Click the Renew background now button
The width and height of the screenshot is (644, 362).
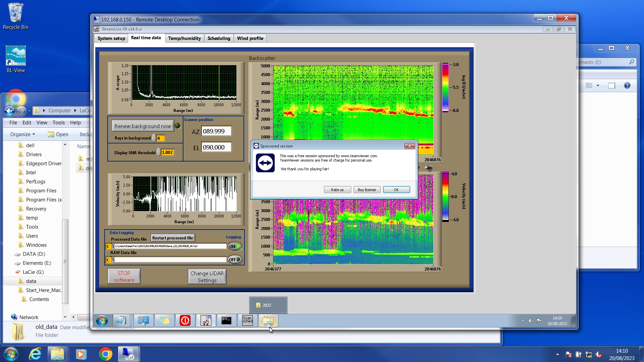tap(143, 126)
